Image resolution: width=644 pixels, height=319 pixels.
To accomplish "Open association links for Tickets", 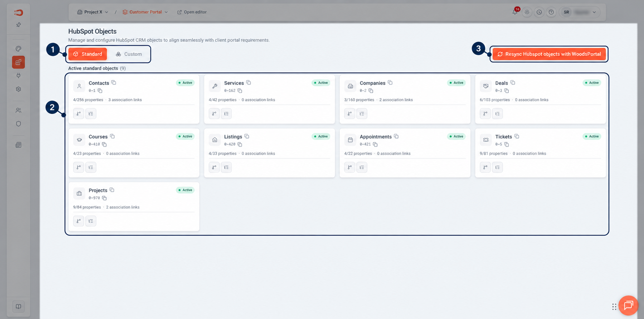I will click(x=485, y=167).
